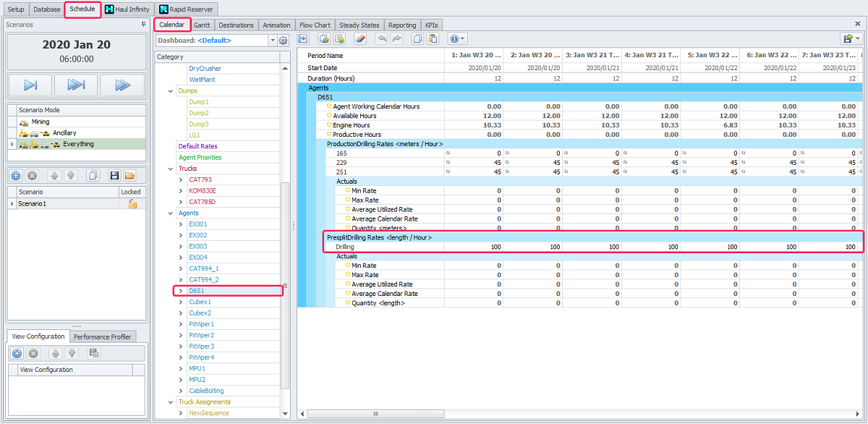868x424 pixels.
Task: Select the Default Rates category
Action: [x=197, y=146]
